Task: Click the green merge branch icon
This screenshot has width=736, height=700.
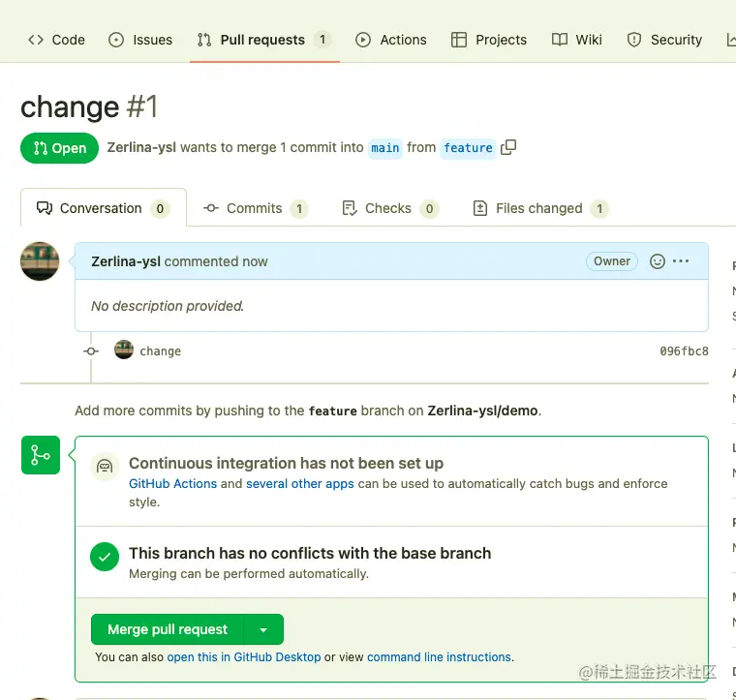Action: (41, 455)
